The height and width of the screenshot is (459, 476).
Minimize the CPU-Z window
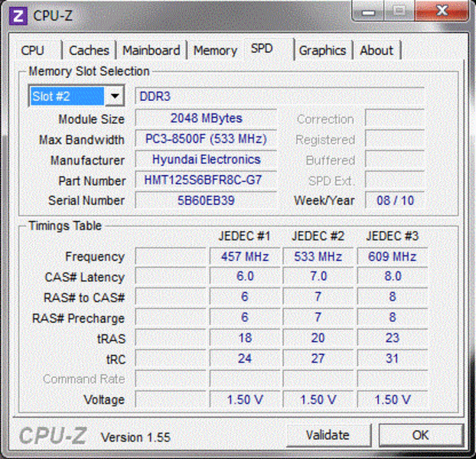(x=368, y=11)
